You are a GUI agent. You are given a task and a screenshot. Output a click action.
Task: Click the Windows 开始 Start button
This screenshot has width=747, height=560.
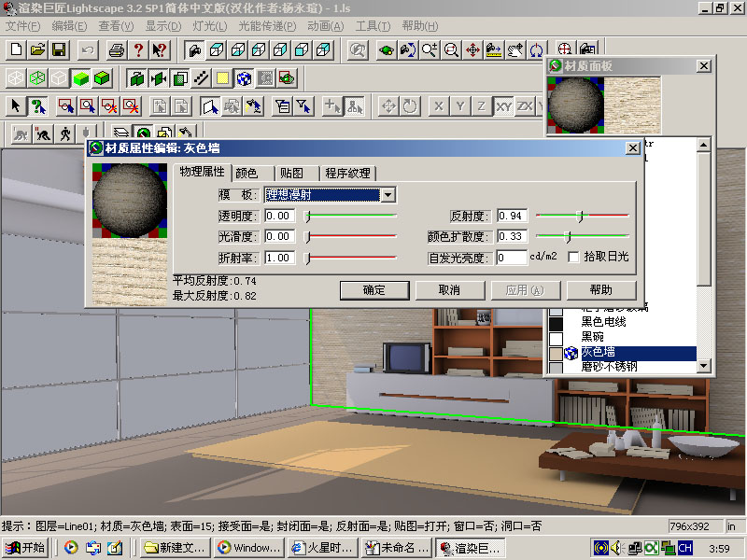pos(25,548)
